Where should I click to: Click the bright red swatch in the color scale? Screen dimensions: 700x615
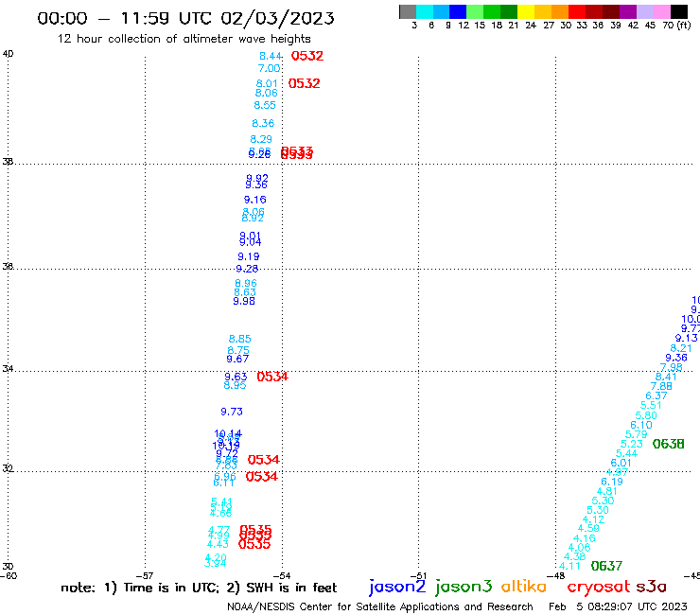coord(577,11)
